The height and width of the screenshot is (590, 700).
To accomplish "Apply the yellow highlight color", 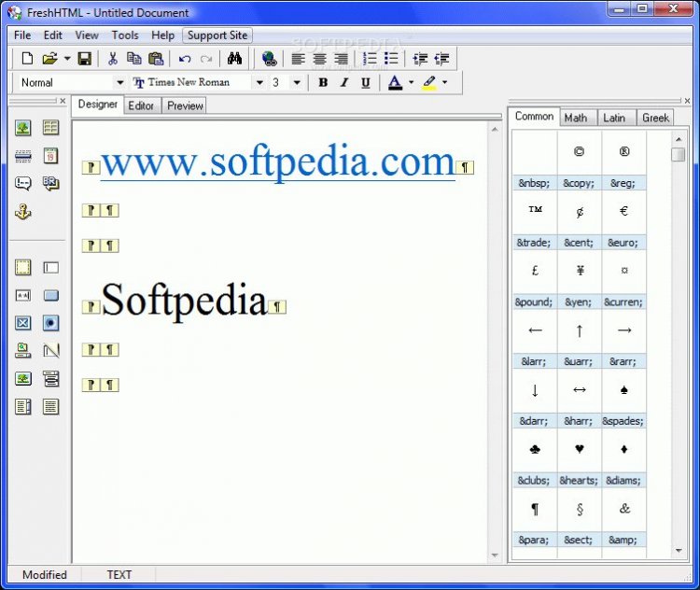I will click(x=429, y=83).
